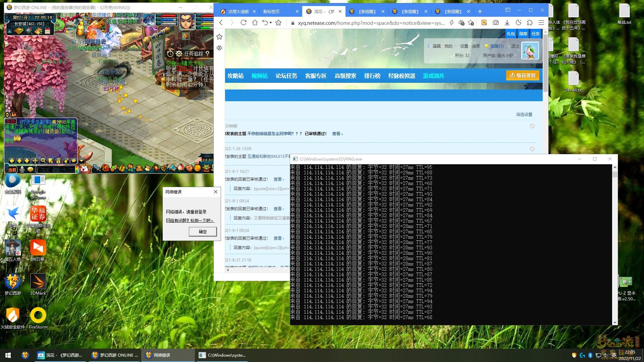Click the pet portrait in game

(149, 20)
